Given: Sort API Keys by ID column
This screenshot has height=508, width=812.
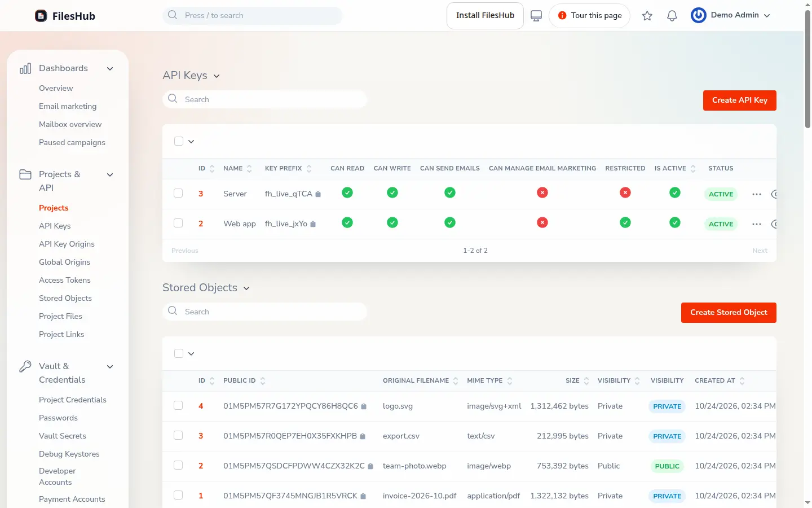Looking at the screenshot, I should coord(212,168).
